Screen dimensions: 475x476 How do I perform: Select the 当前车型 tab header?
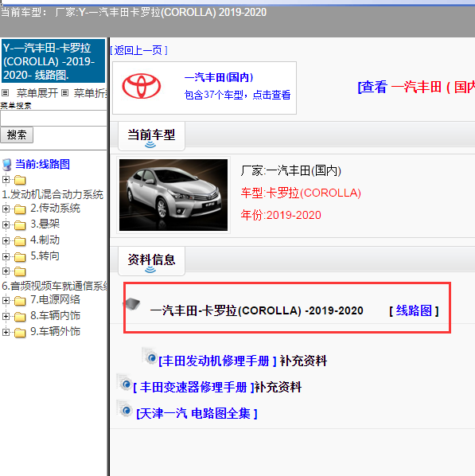pos(151,135)
